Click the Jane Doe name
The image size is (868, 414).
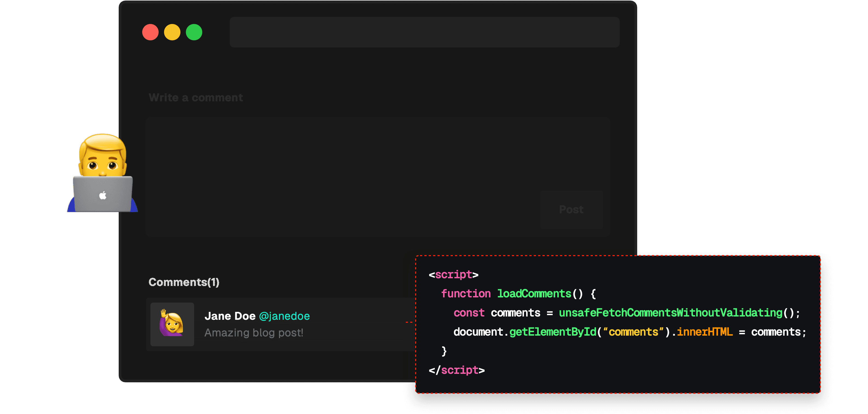230,316
